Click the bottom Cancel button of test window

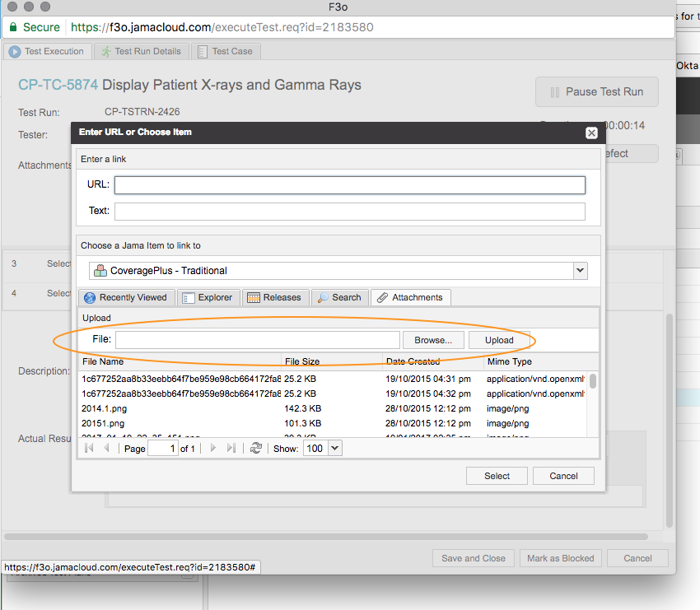point(637,558)
